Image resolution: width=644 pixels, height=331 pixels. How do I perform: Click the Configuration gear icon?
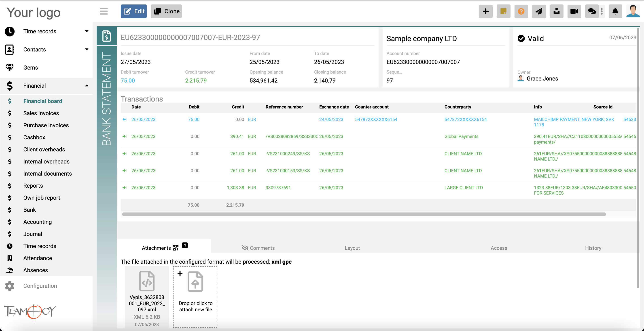tap(9, 286)
